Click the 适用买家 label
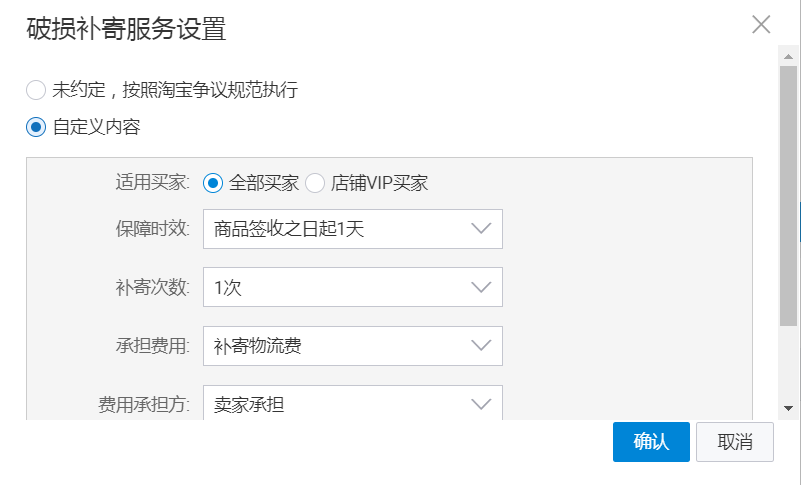Screen dimensions: 801x485 pos(152,183)
